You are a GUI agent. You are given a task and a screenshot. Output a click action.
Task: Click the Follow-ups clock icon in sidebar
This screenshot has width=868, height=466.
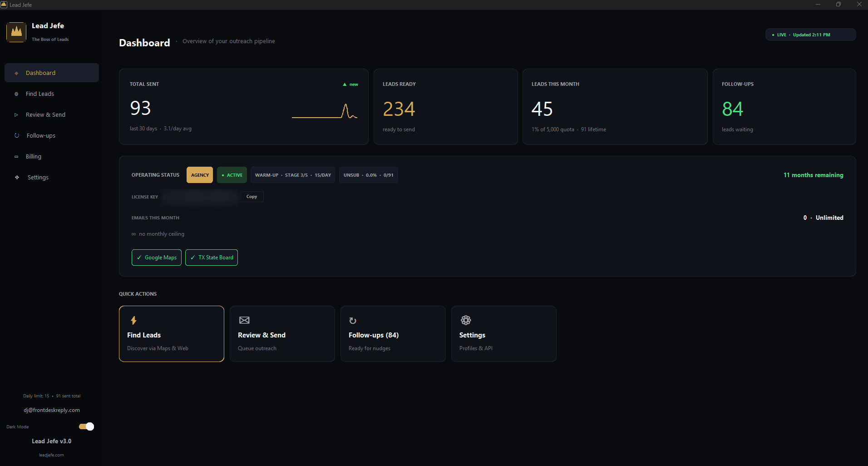(16, 135)
